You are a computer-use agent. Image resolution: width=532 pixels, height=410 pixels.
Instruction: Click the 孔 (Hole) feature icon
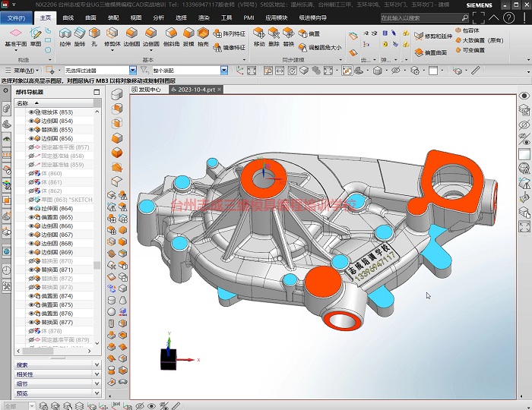(94, 33)
